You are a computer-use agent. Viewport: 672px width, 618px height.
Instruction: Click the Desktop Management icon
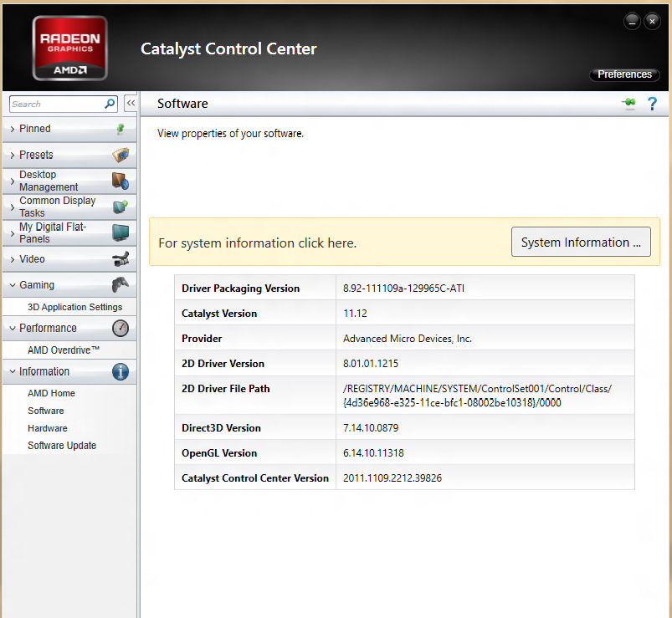[x=121, y=181]
